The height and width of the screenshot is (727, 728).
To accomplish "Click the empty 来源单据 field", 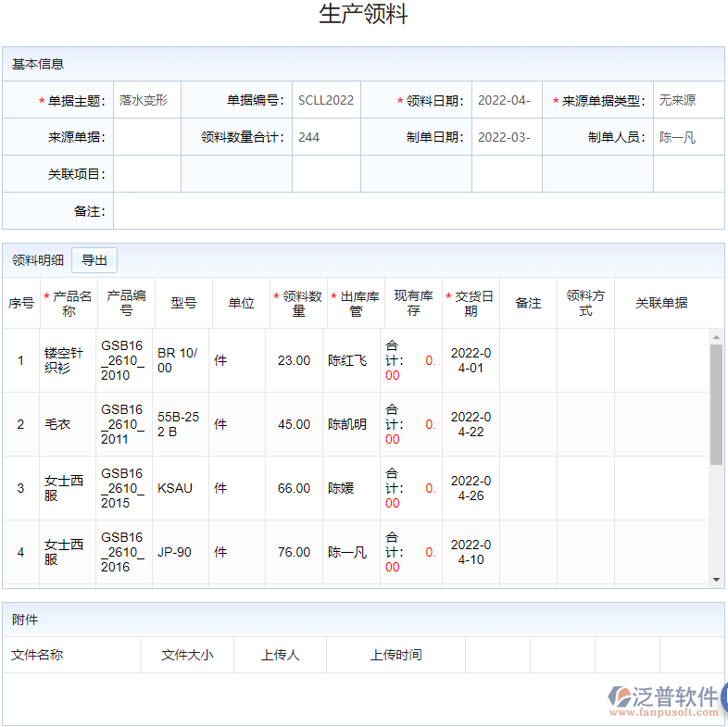I will pos(147,137).
